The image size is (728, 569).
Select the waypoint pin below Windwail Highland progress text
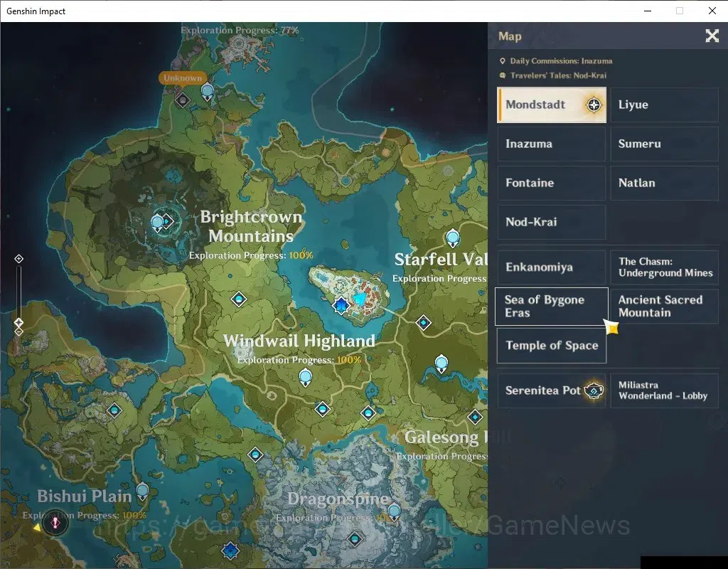[306, 377]
